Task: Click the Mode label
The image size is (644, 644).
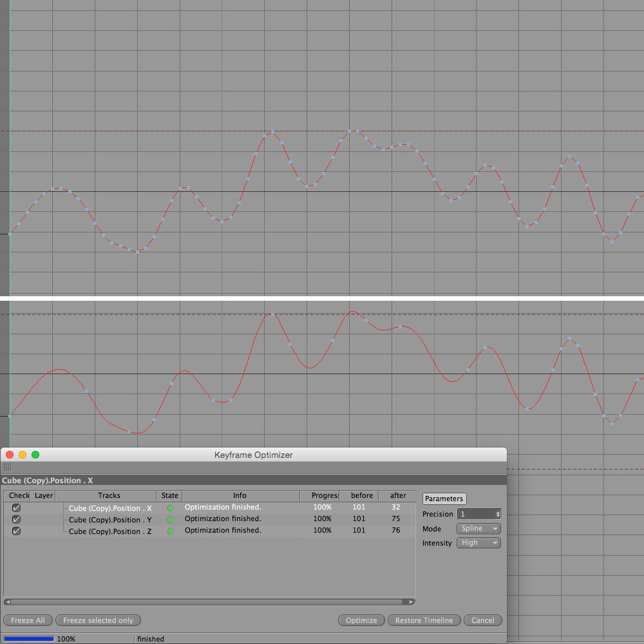Action: (431, 529)
